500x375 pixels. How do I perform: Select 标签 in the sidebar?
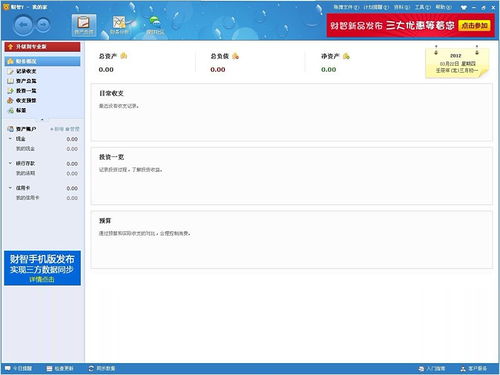(21, 110)
